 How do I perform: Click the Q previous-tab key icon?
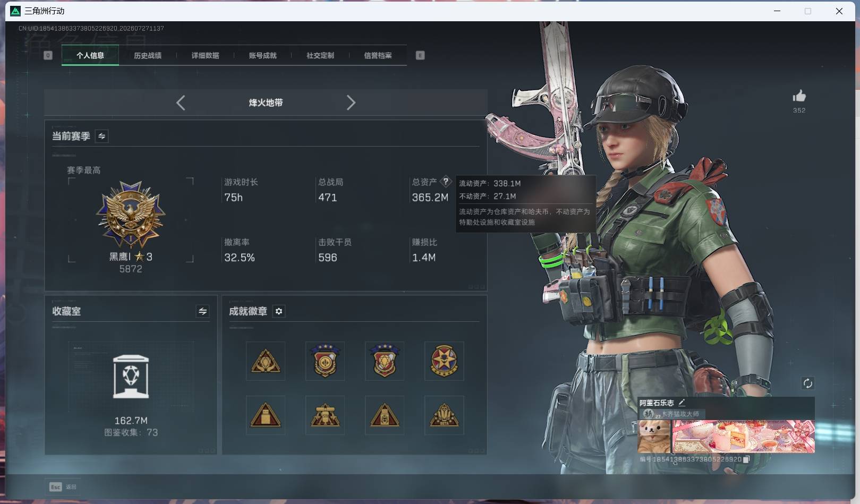48,55
